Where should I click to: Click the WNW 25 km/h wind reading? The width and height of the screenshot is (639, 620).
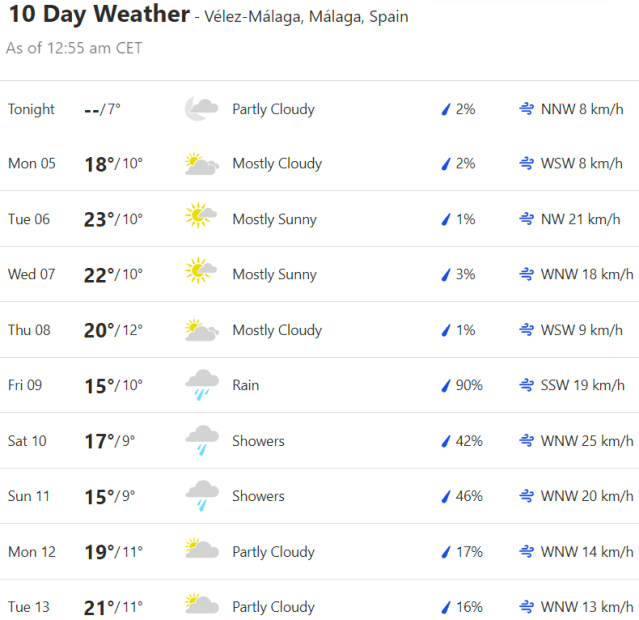pos(587,441)
